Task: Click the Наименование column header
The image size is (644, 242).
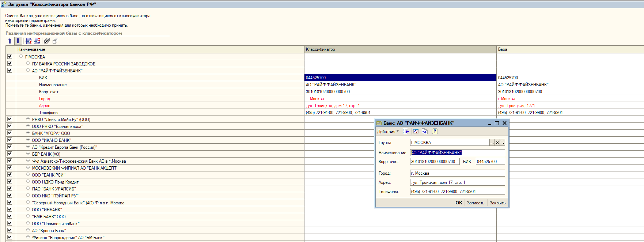Action: (160, 49)
